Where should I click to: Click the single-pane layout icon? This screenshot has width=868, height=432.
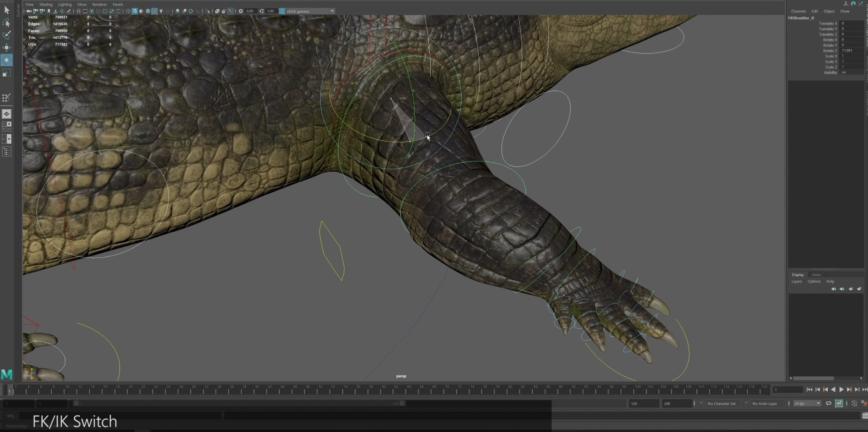[6, 114]
